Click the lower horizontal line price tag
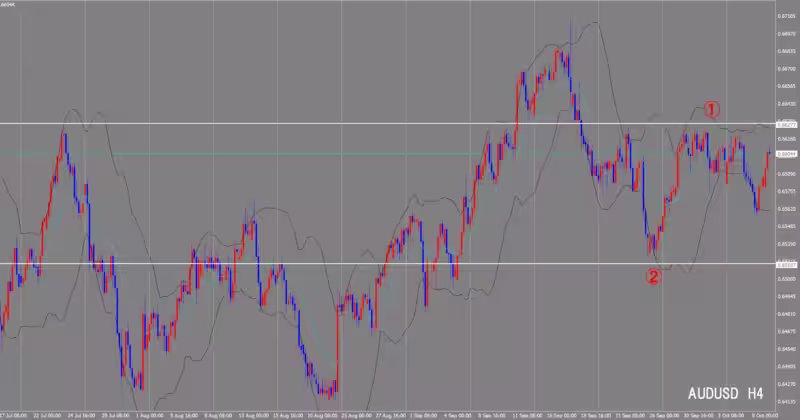 pos(786,264)
